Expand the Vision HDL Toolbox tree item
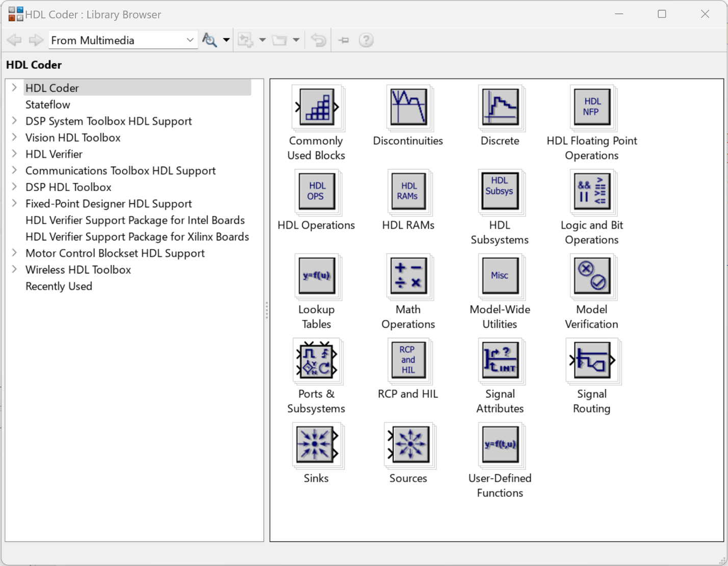 (x=14, y=138)
